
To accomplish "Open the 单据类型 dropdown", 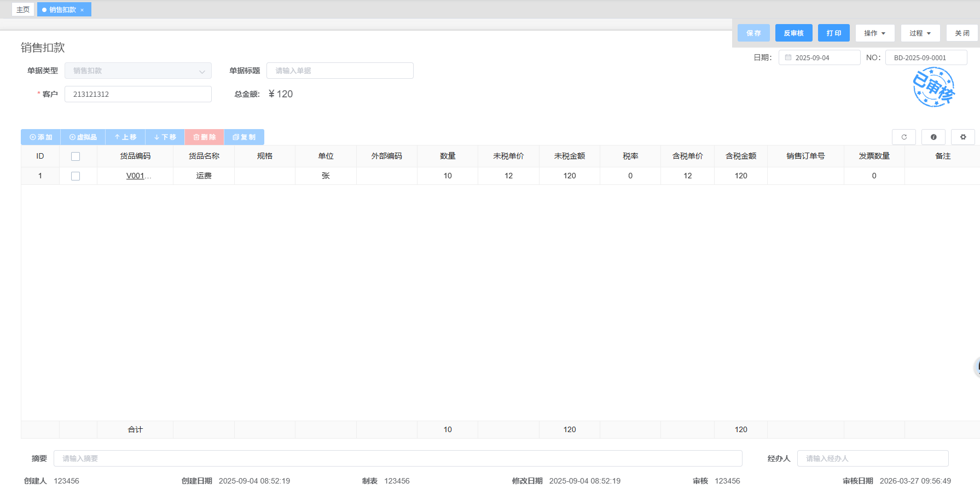I will point(138,71).
